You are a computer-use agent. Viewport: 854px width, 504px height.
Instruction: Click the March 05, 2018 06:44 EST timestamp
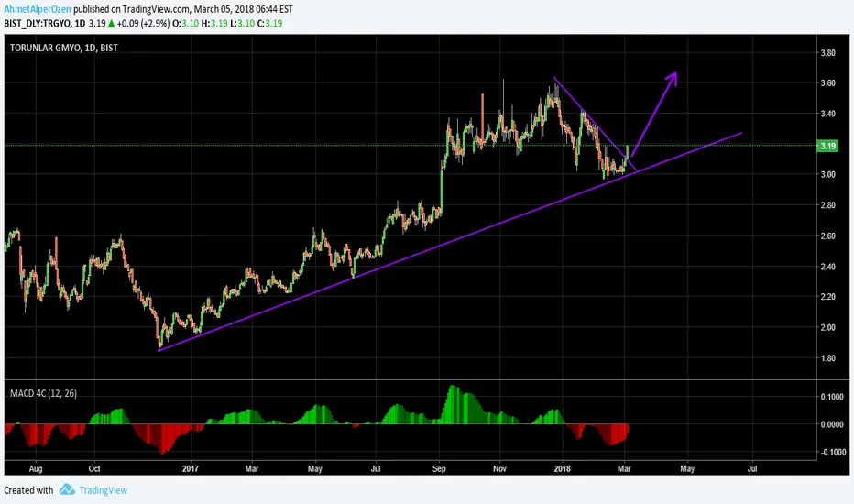click(x=243, y=9)
